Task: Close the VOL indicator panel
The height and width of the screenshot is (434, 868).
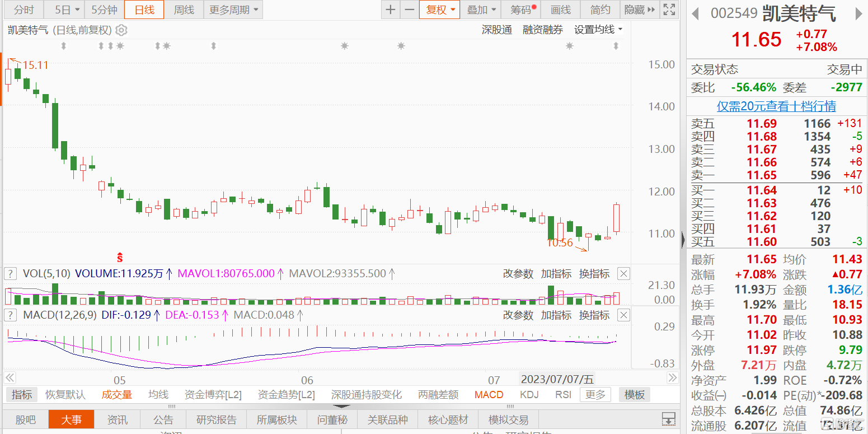Action: pyautogui.click(x=623, y=274)
